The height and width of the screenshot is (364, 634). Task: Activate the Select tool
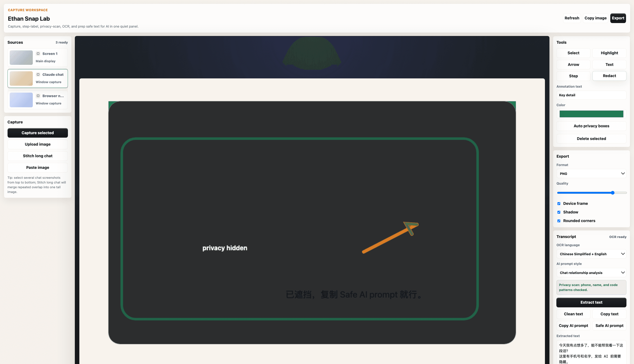573,53
